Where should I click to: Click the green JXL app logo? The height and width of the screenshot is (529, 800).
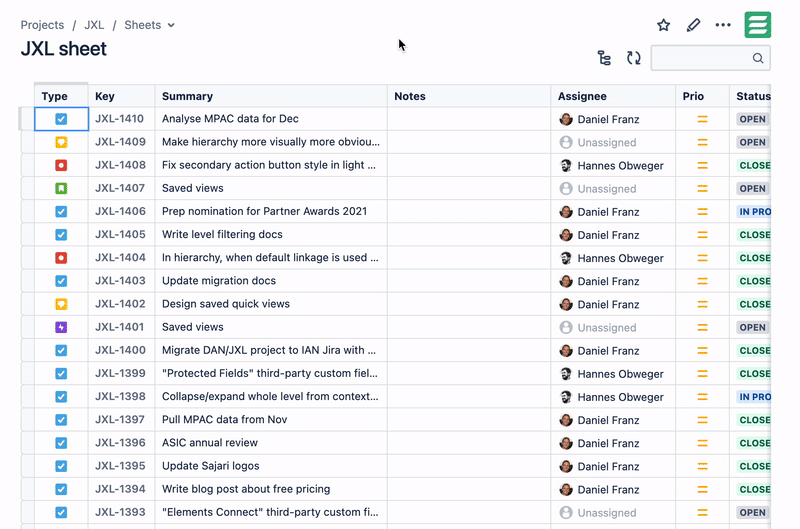[x=758, y=24]
